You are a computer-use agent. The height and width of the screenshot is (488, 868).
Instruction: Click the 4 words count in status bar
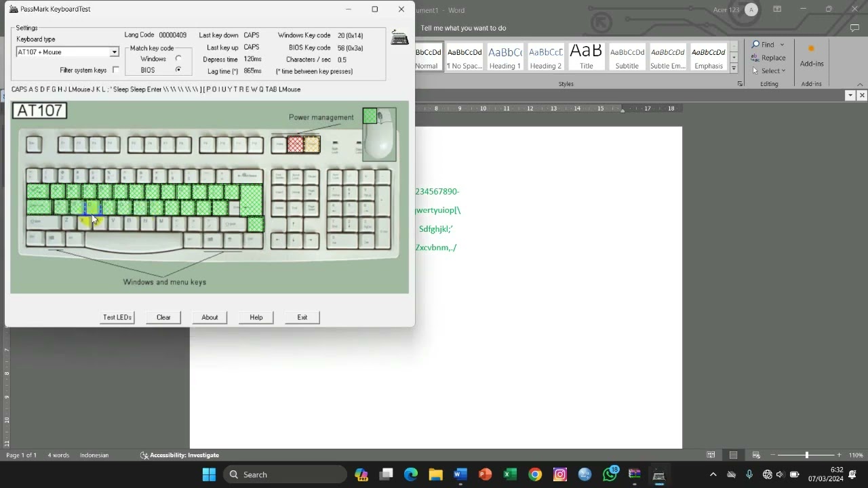coord(58,455)
